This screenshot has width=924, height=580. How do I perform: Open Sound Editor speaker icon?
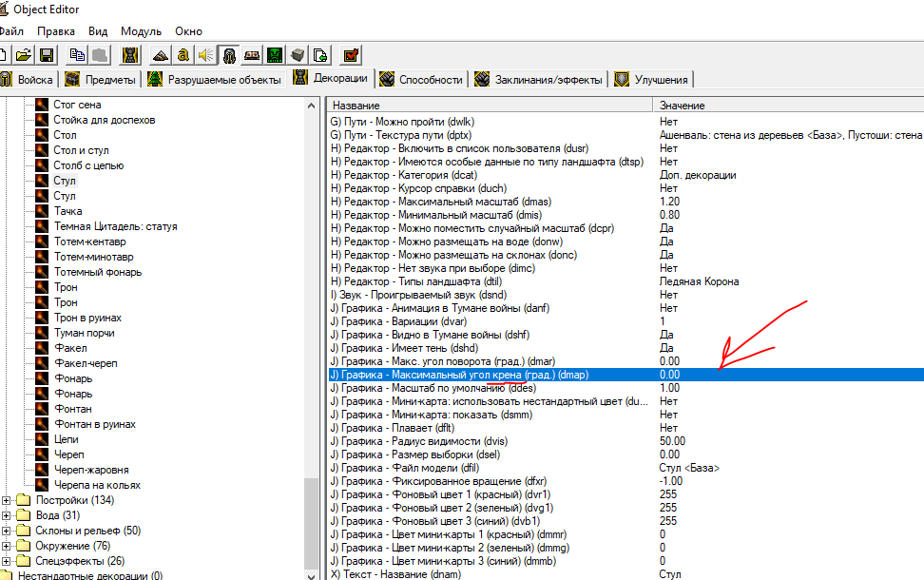205,55
